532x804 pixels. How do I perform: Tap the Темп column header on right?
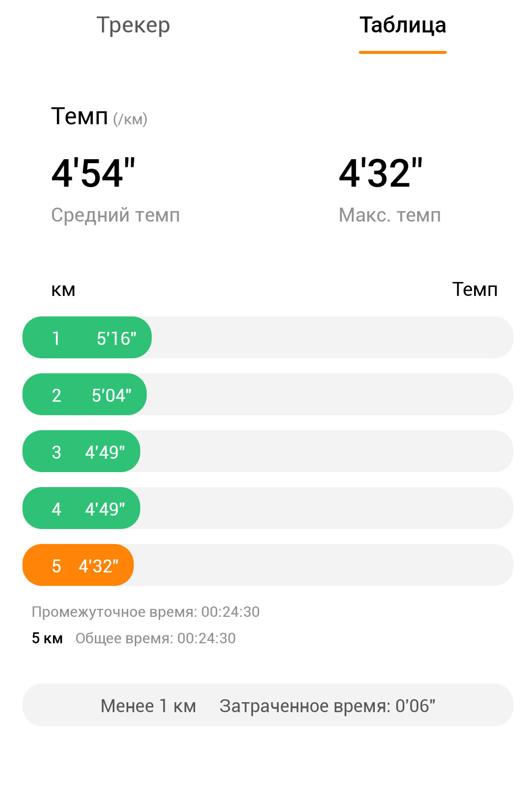click(475, 289)
